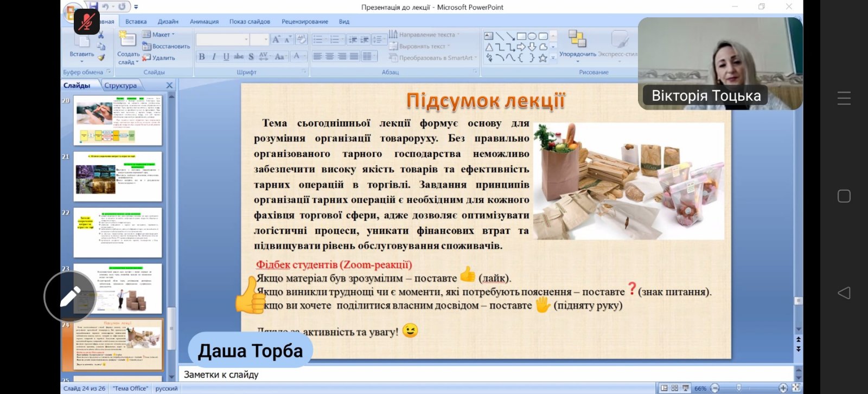The width and height of the screenshot is (868, 394).
Task: Pick the oval shape from drawing gallery
Action: [x=532, y=36]
